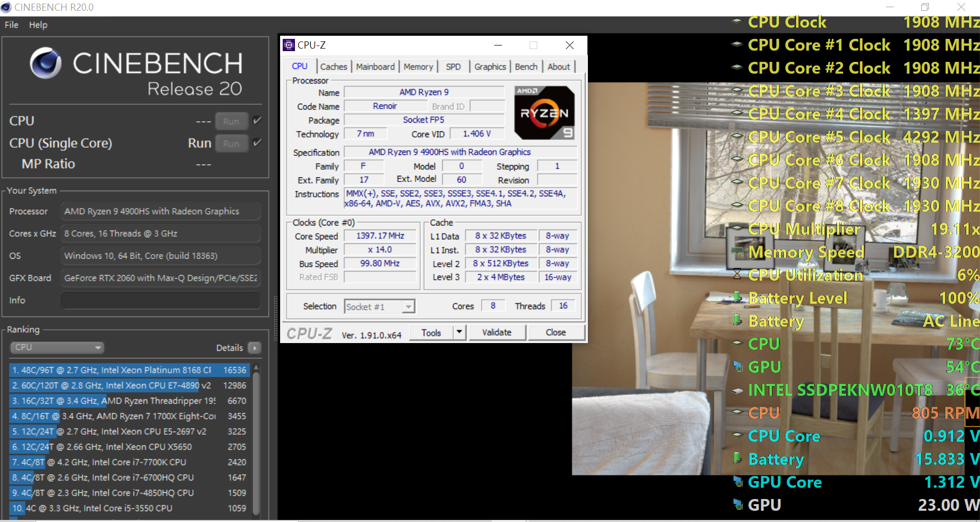This screenshot has width=980, height=522.
Task: Toggle the CPU test checkbox
Action: pos(257,121)
